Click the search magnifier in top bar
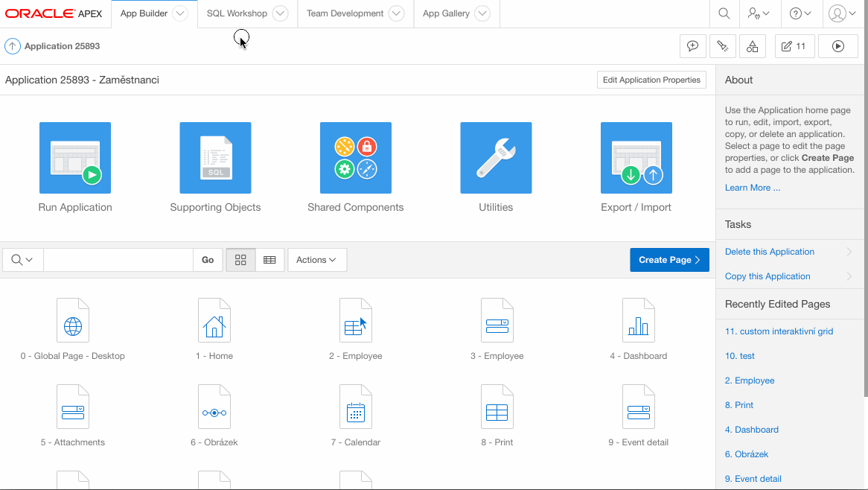The image size is (868, 490). tap(724, 13)
